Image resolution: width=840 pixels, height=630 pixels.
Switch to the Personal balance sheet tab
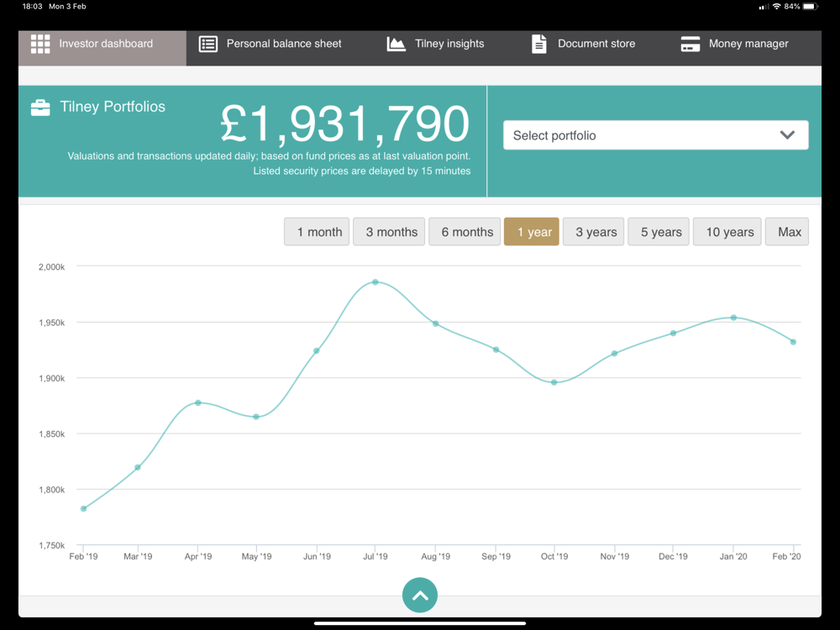coord(270,44)
